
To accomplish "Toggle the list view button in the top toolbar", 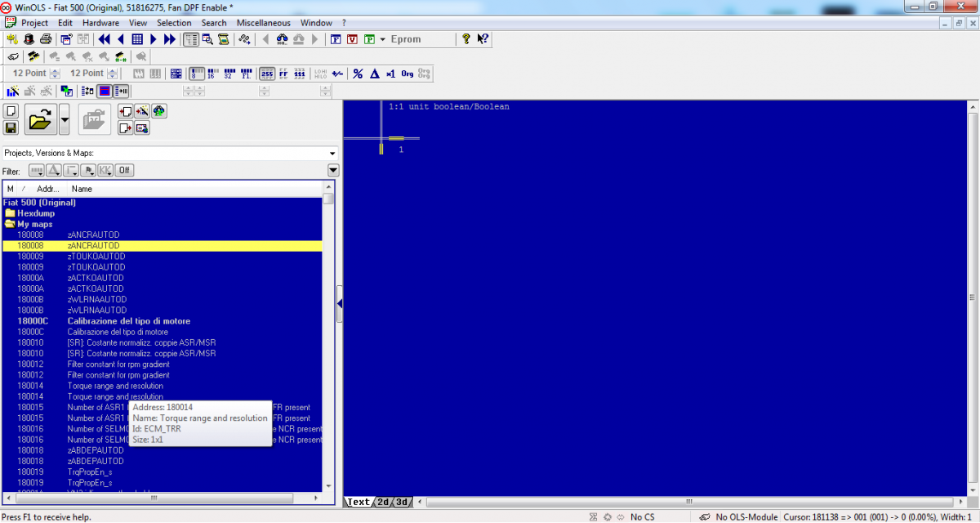I will pyautogui.click(x=191, y=39).
